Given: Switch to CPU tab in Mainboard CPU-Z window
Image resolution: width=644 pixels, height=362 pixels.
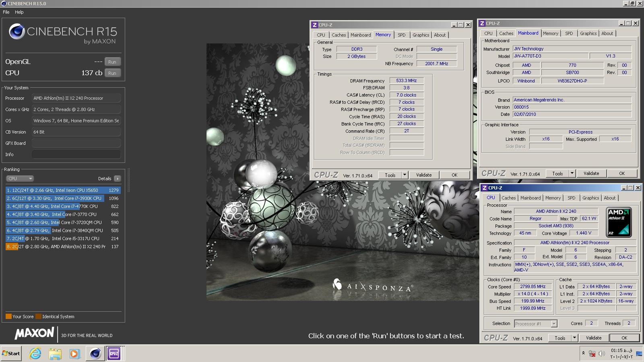Looking at the screenshot, I should tap(488, 33).
